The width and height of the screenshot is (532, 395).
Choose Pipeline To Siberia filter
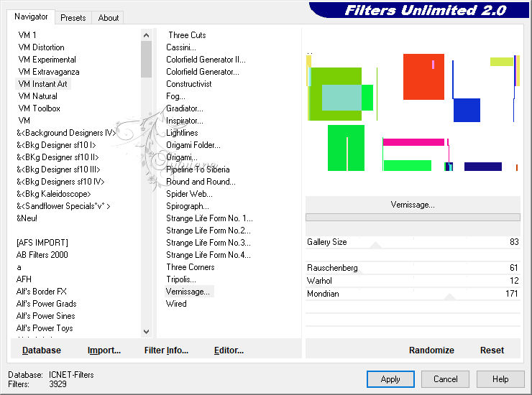pyautogui.click(x=198, y=169)
